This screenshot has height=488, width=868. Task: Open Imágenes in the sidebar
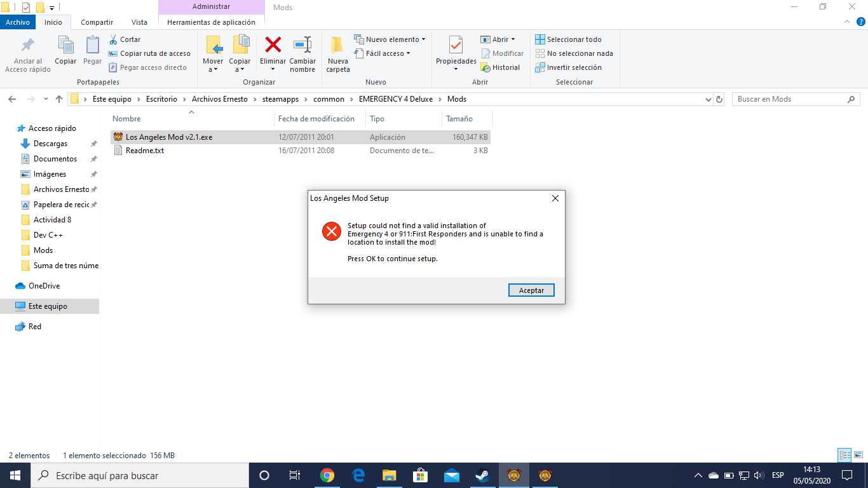(50, 174)
